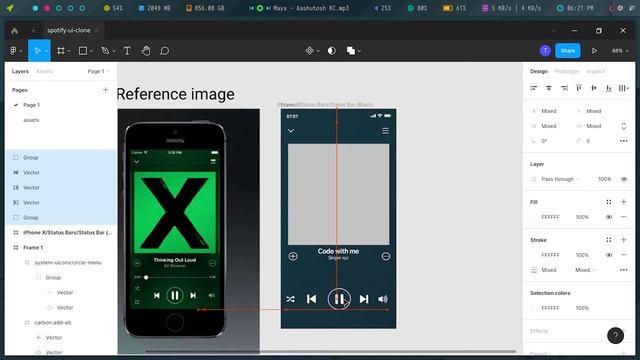Open Pen tool options arrow
This screenshot has height=360, width=640.
(114, 51)
